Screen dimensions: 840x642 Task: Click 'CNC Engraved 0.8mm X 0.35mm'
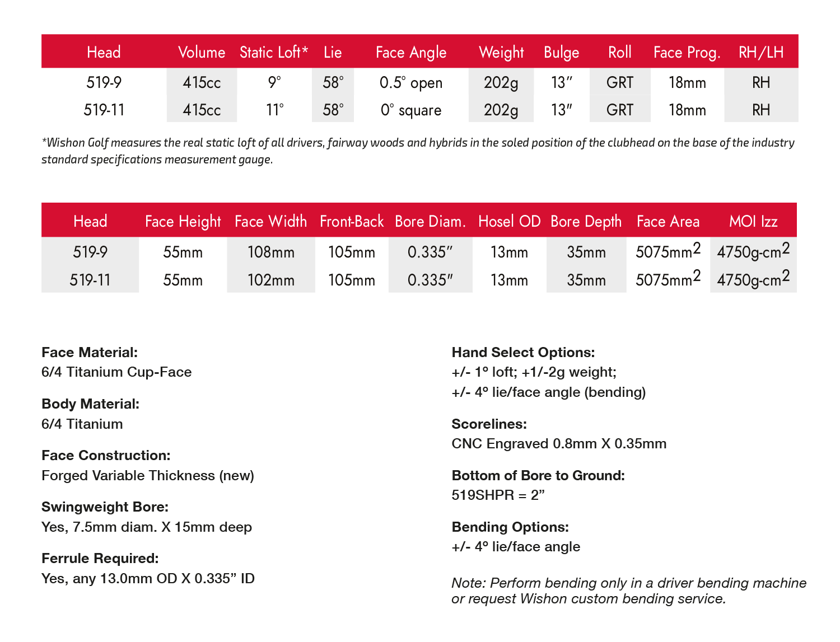[559, 444]
